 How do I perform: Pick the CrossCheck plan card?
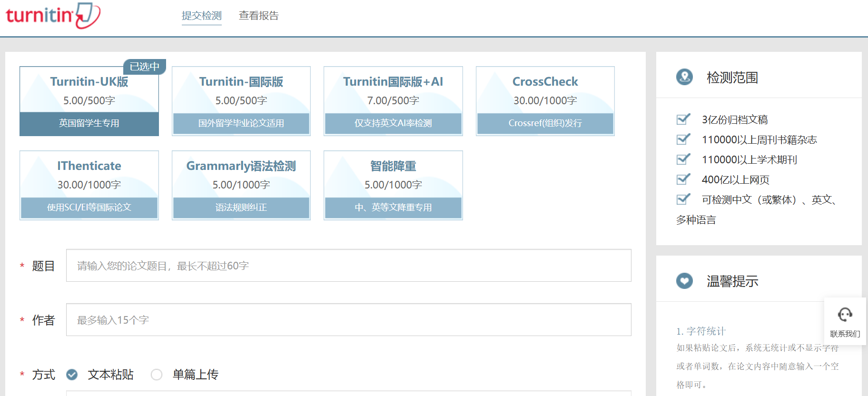(x=545, y=101)
